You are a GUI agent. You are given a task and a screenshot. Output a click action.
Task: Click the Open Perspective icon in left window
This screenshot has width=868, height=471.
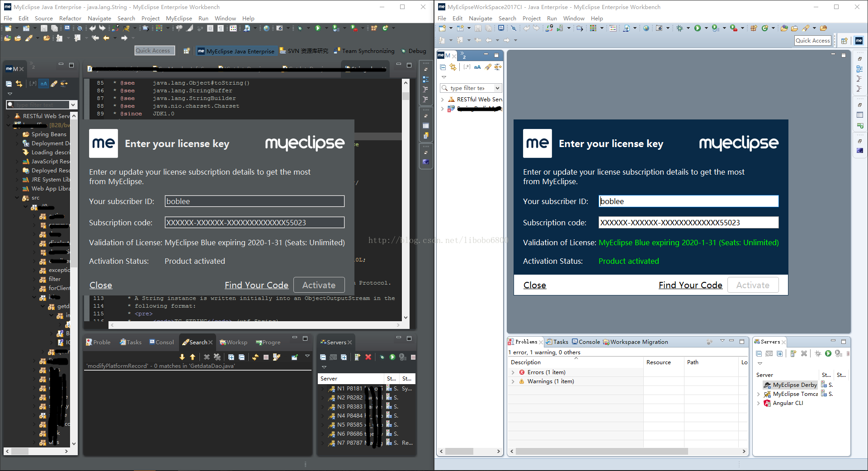[x=186, y=51]
